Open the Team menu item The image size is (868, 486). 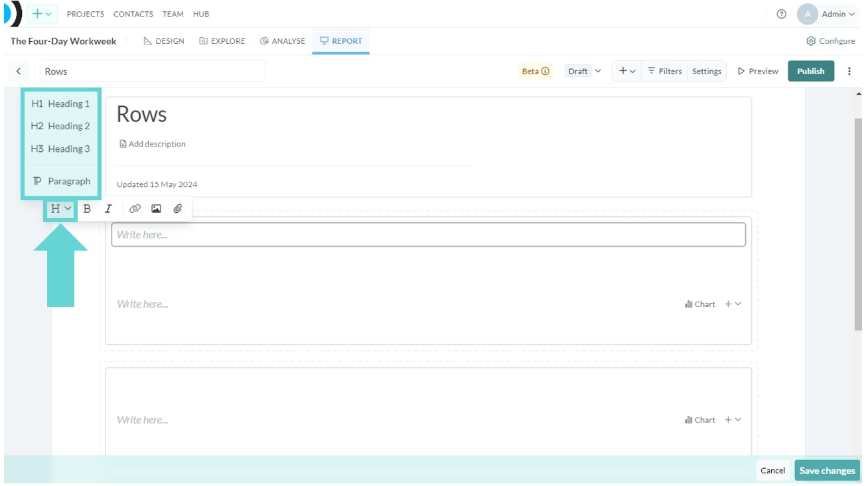coord(173,14)
